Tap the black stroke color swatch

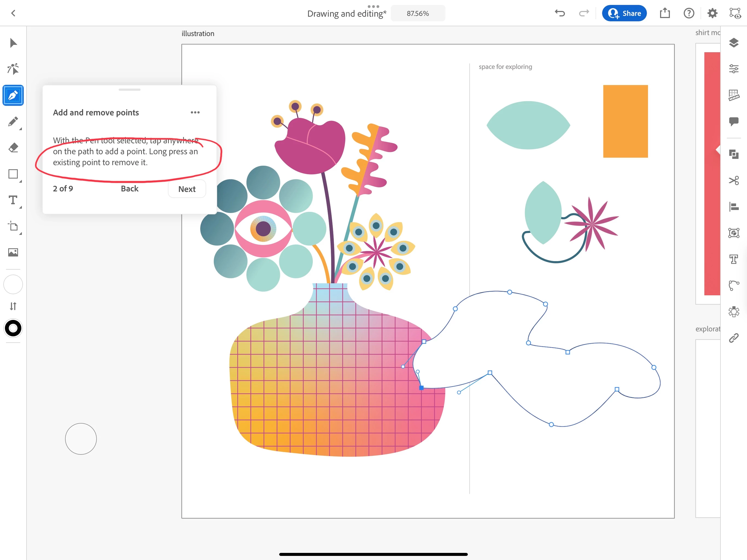pyautogui.click(x=13, y=328)
